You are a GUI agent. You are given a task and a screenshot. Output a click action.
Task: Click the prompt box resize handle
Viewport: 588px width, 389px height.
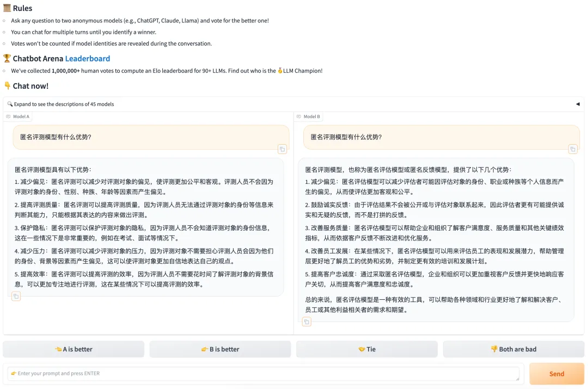517,379
